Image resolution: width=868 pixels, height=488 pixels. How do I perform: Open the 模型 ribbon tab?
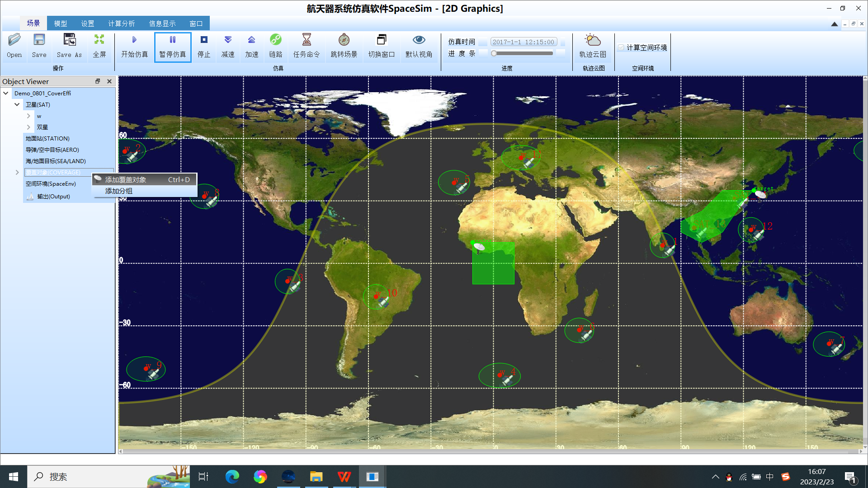61,23
